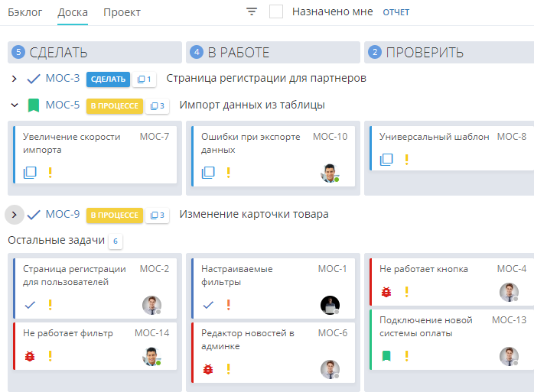Open the MOC-3 issue link
Image resolution: width=534 pixels, height=392 pixels.
click(63, 78)
